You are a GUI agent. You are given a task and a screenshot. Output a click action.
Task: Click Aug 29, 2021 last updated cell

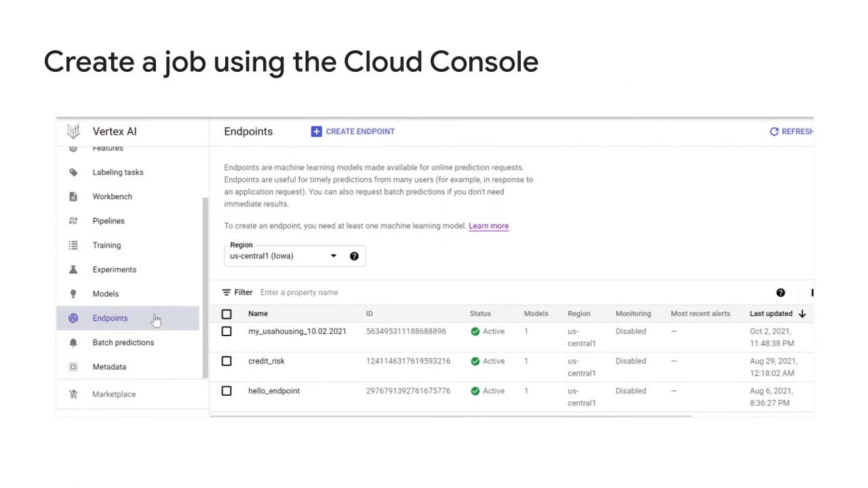pos(774,367)
